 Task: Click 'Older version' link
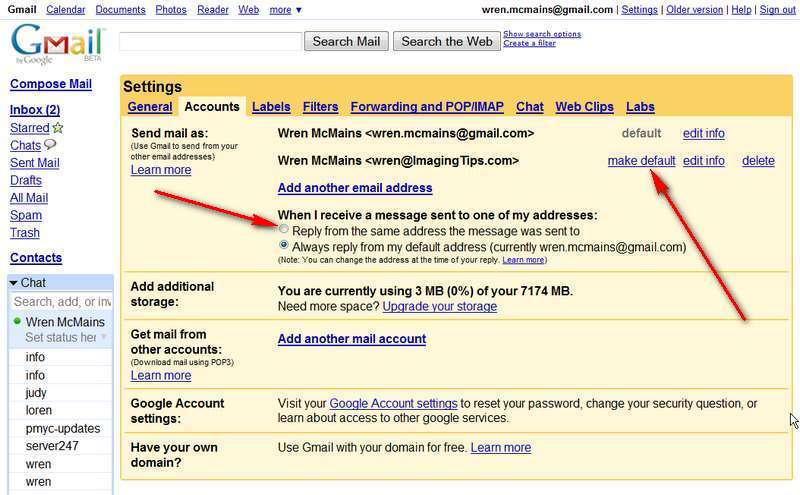click(694, 10)
